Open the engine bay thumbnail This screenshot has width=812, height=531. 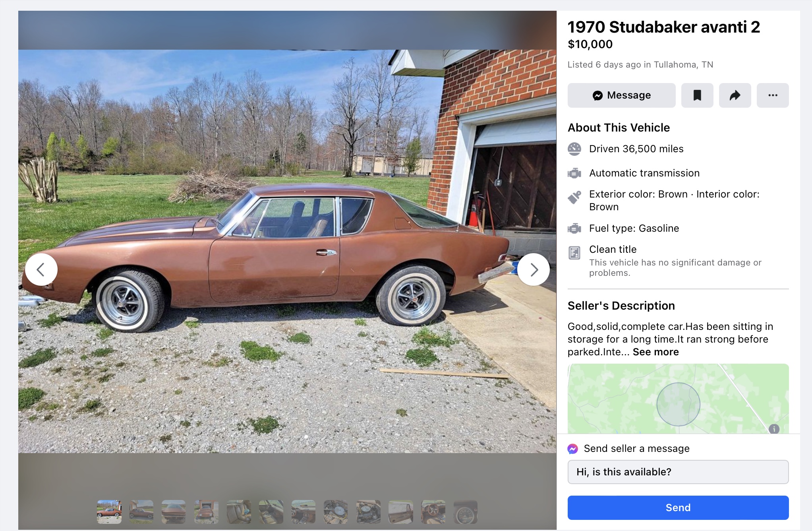[x=336, y=512]
